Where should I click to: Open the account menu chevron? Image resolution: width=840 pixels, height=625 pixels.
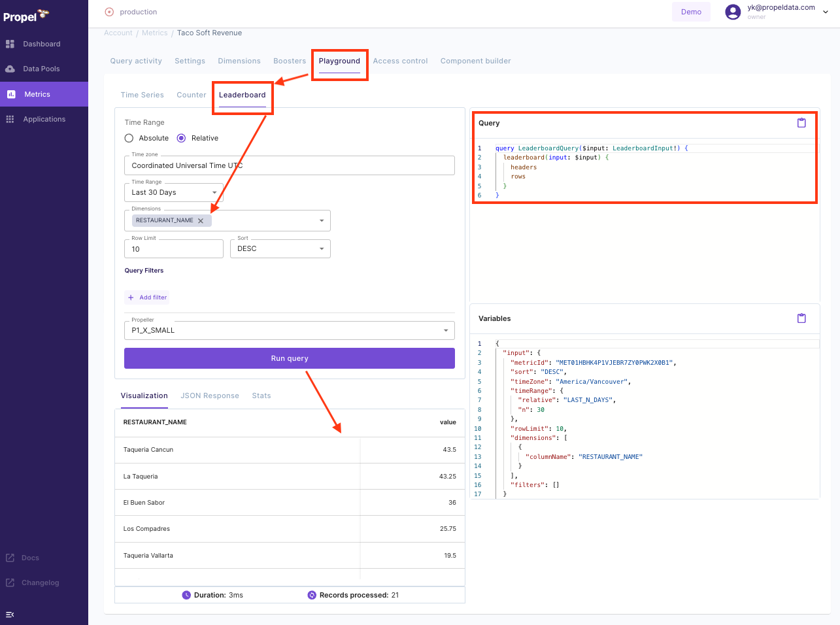pyautogui.click(x=826, y=12)
